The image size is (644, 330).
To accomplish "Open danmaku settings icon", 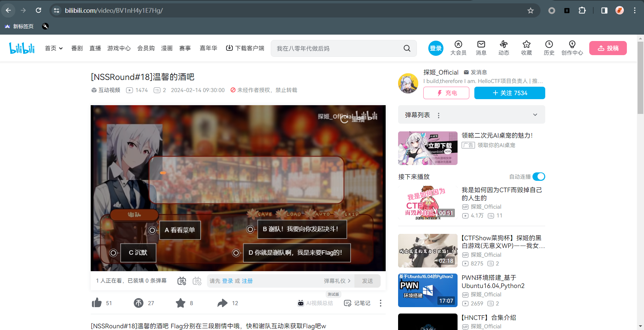I will 197,281.
